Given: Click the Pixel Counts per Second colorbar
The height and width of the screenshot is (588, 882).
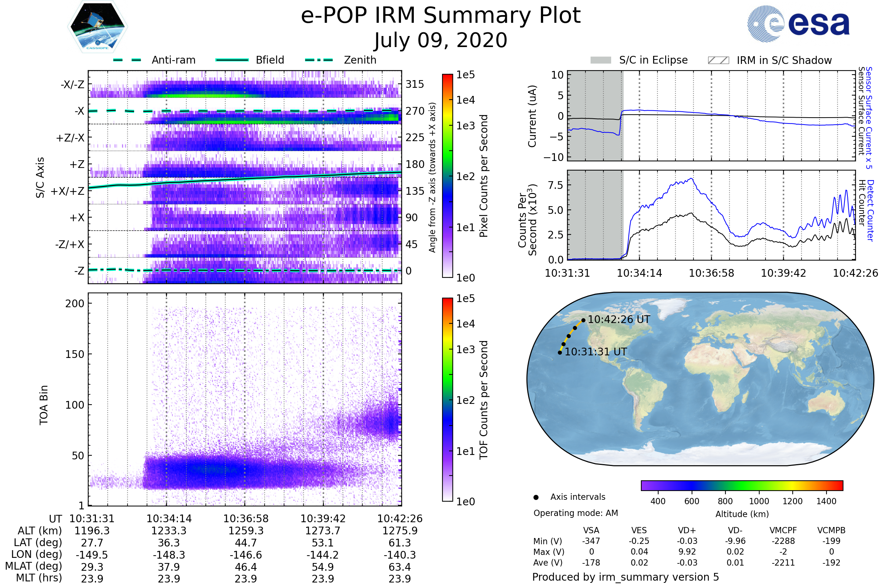Looking at the screenshot, I should (447, 176).
